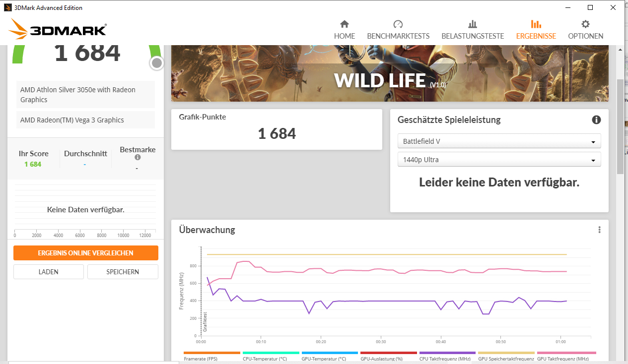Viewport: 628px width, 364px height.
Task: Click the SPEICHERN button
Action: (123, 272)
